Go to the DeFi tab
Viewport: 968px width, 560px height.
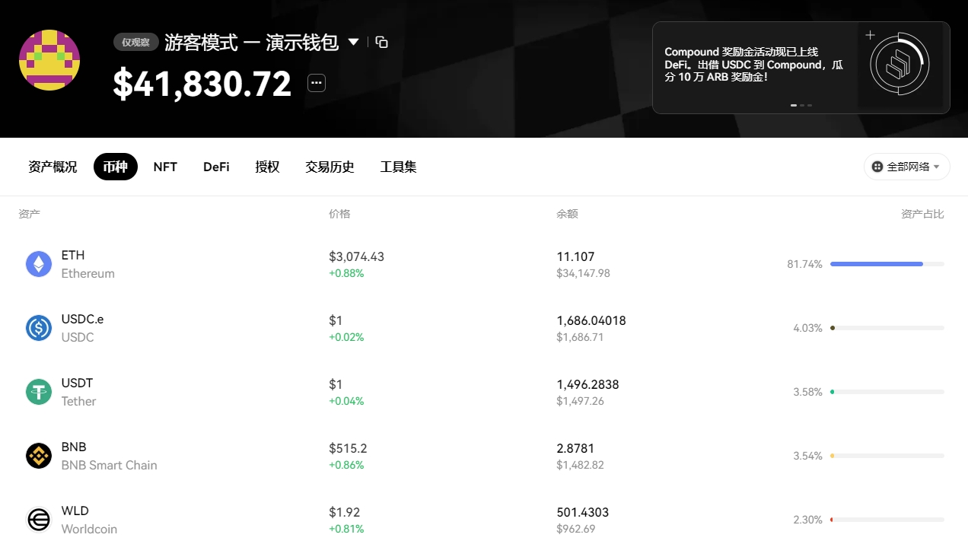[216, 167]
